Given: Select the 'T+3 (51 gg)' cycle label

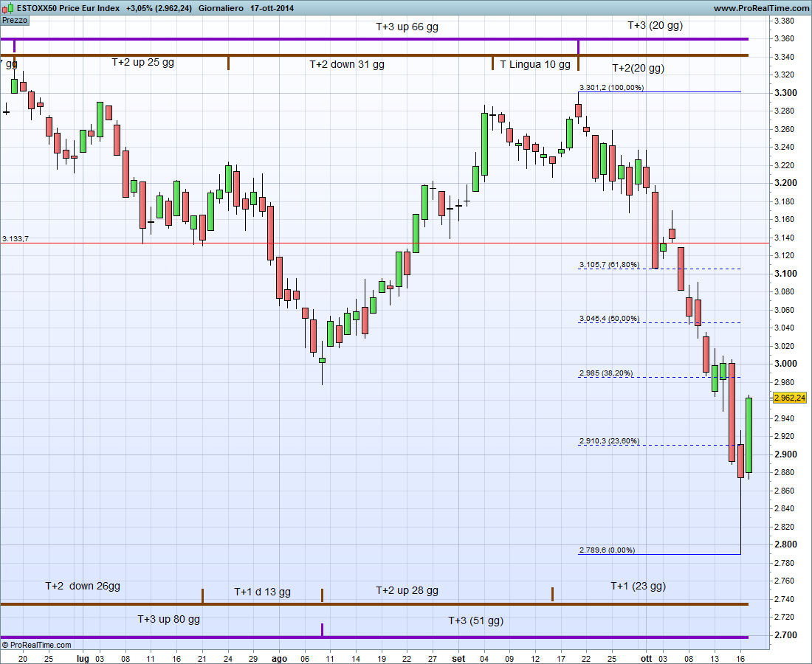Looking at the screenshot, I should 476,620.
